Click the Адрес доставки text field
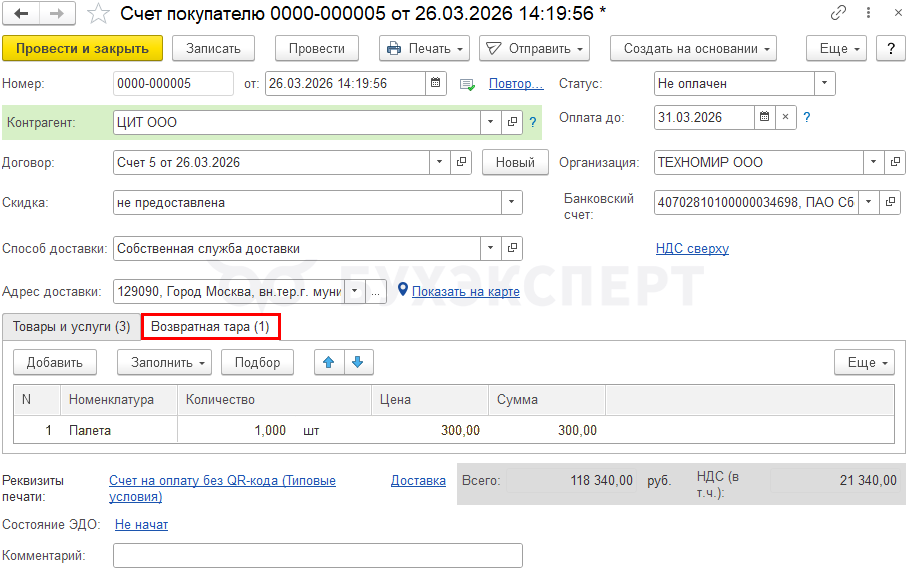Screen dimensions: 910x574 [229, 291]
